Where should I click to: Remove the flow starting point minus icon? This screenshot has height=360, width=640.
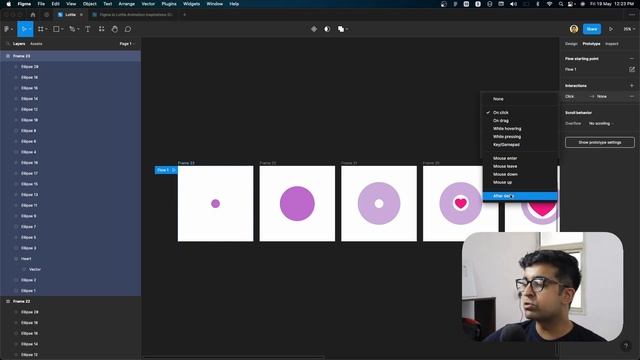coord(632,59)
